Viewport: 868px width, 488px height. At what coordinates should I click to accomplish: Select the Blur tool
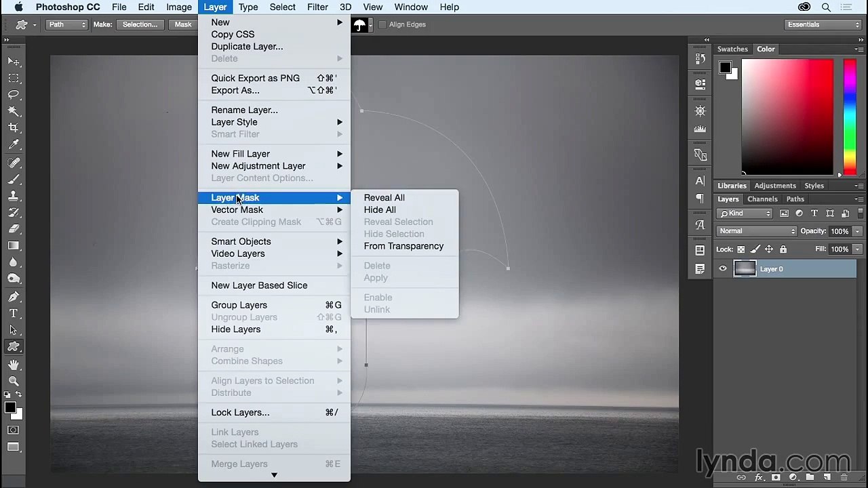click(14, 262)
